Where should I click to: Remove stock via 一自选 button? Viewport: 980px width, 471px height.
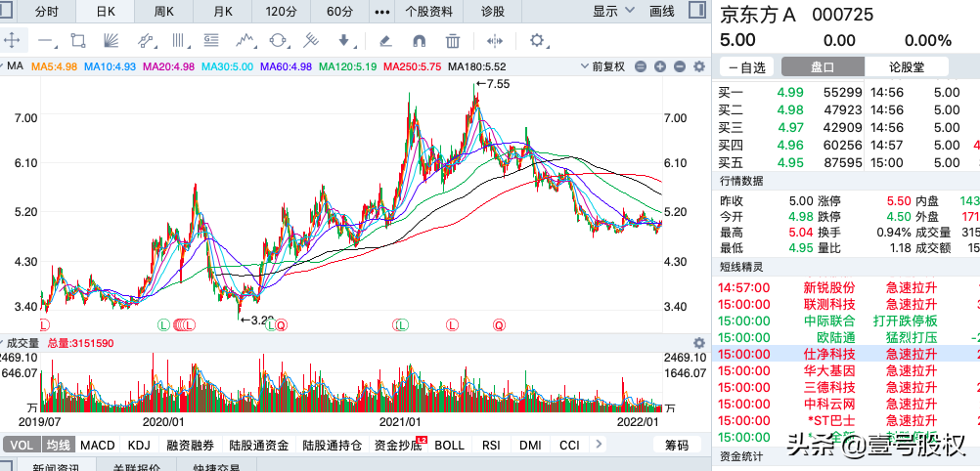pos(747,66)
